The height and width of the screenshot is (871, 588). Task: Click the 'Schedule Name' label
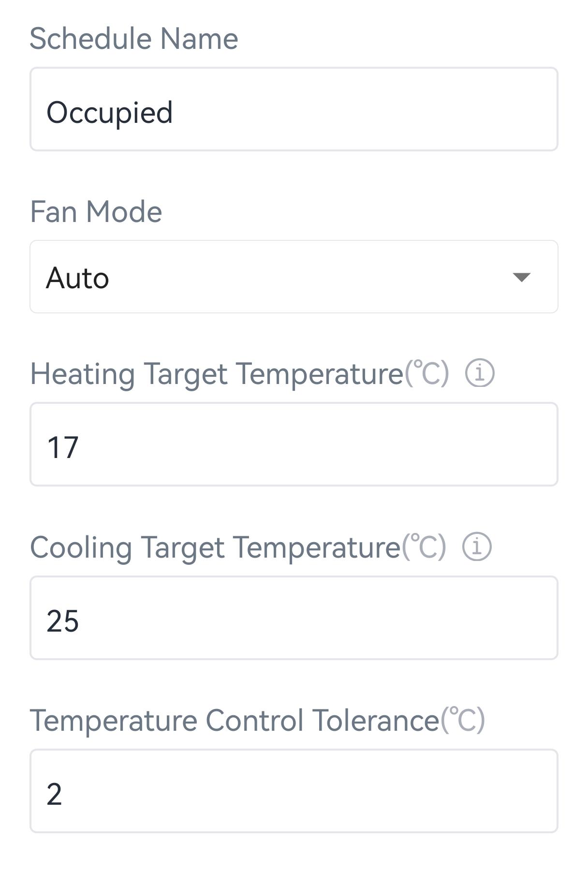[133, 39]
